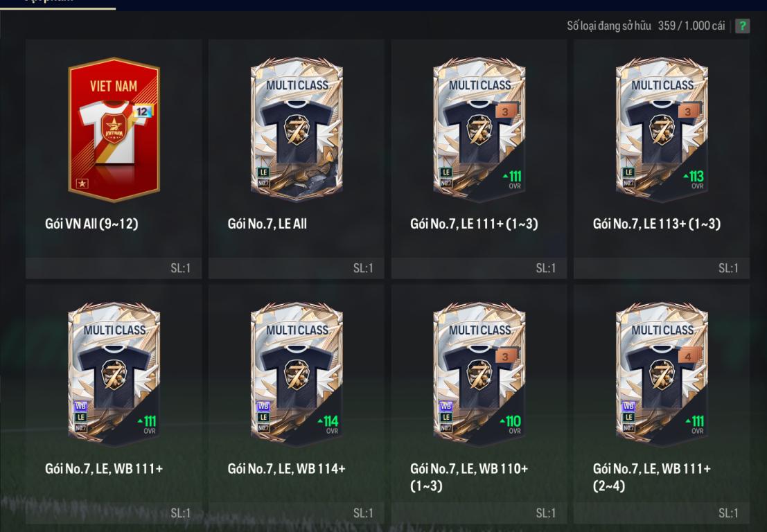767x532 pixels.
Task: Pick the Multi Class 114 OVR pack card
Action: 297,375
